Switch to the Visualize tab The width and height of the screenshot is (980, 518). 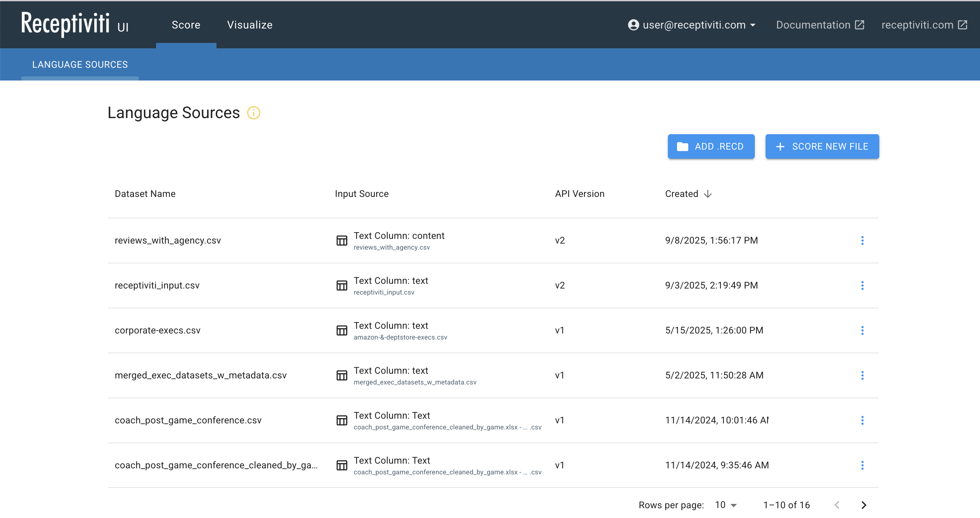click(x=250, y=24)
